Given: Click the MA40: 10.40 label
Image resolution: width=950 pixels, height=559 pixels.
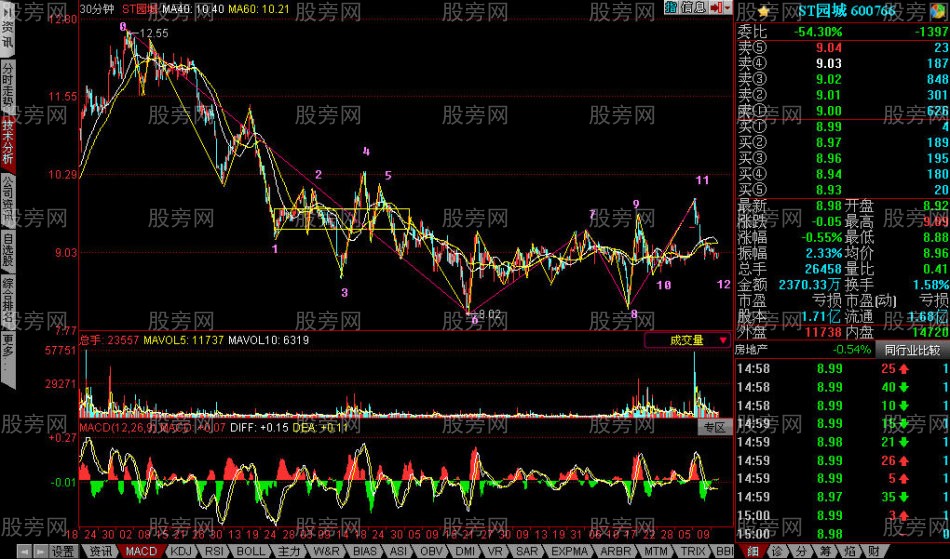Looking at the screenshot, I should [x=193, y=9].
